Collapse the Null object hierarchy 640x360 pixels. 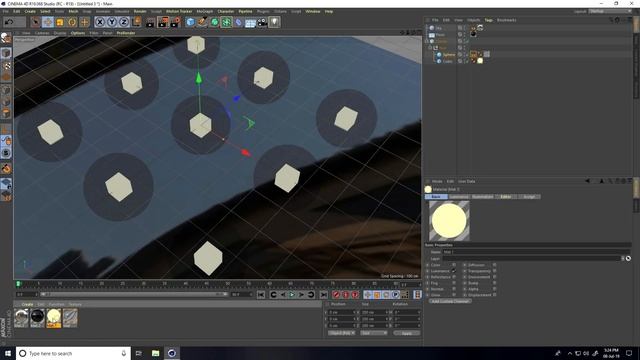tap(430, 48)
